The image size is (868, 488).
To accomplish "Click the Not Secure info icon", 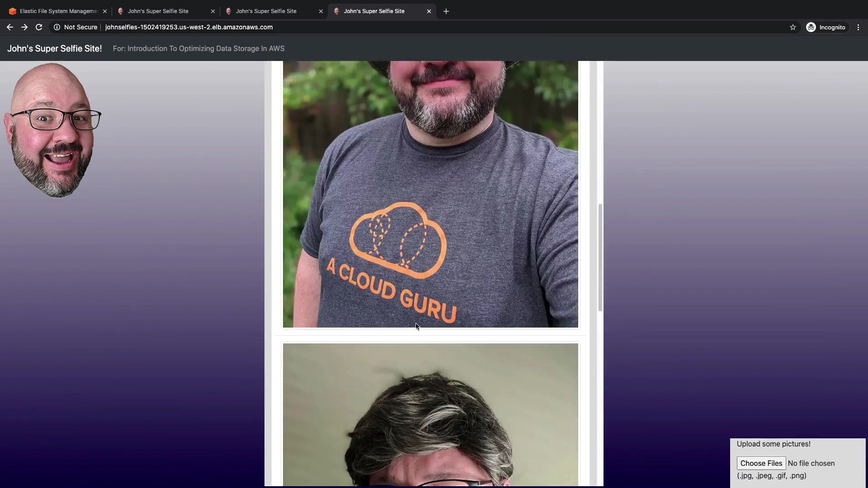I will [57, 27].
